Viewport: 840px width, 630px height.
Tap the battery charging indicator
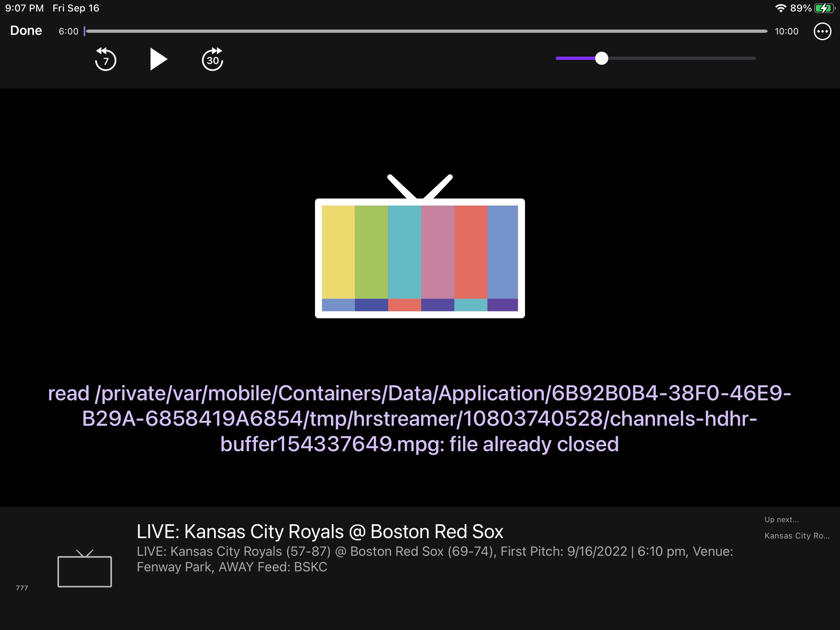(824, 8)
